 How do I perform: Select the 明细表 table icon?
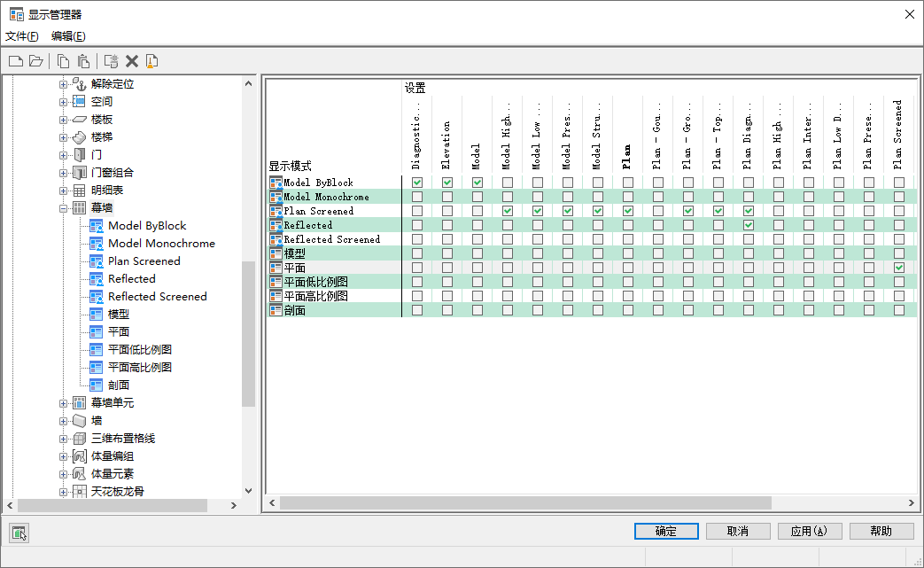80,191
